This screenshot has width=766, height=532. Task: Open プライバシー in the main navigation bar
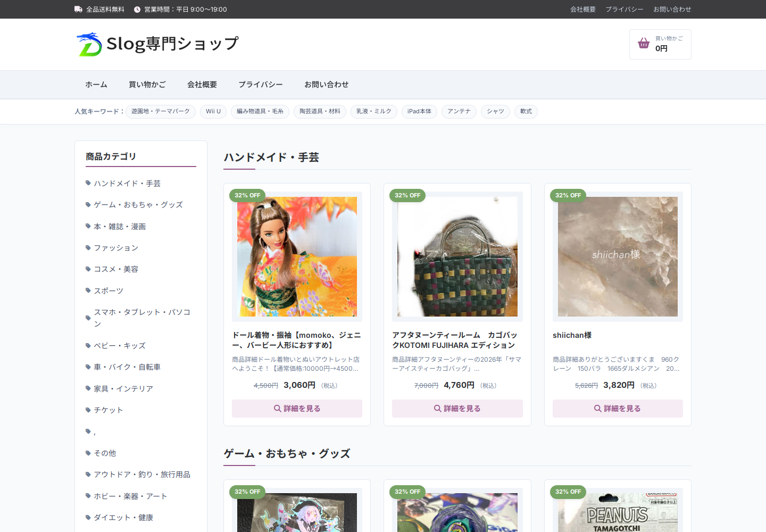tap(261, 85)
